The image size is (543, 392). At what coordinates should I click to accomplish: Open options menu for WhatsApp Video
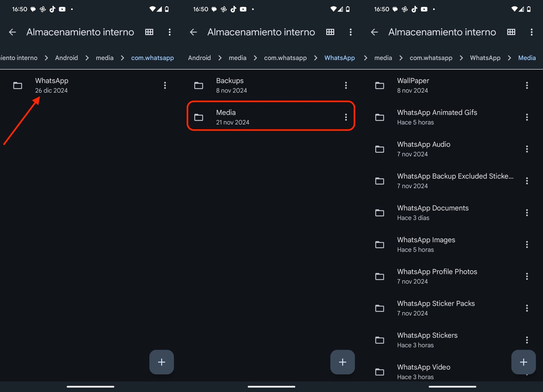pyautogui.click(x=527, y=372)
